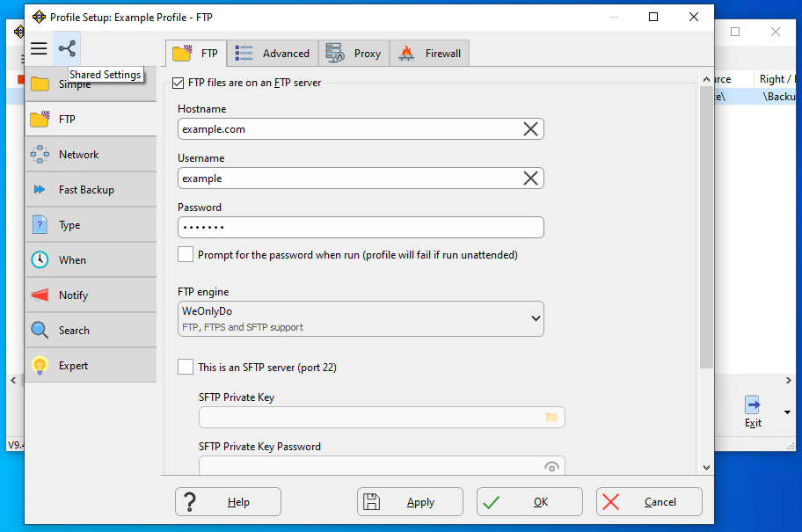Switch to the Advanced tab

pos(273,54)
